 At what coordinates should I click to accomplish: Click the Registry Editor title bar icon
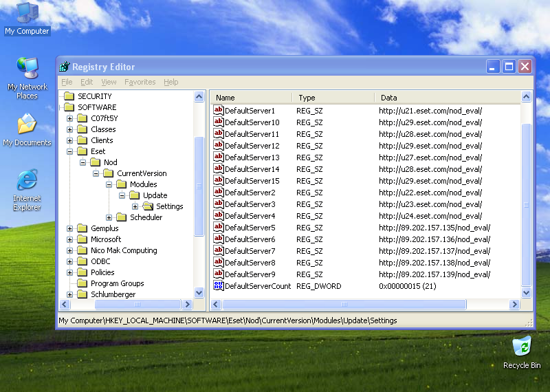(x=65, y=66)
